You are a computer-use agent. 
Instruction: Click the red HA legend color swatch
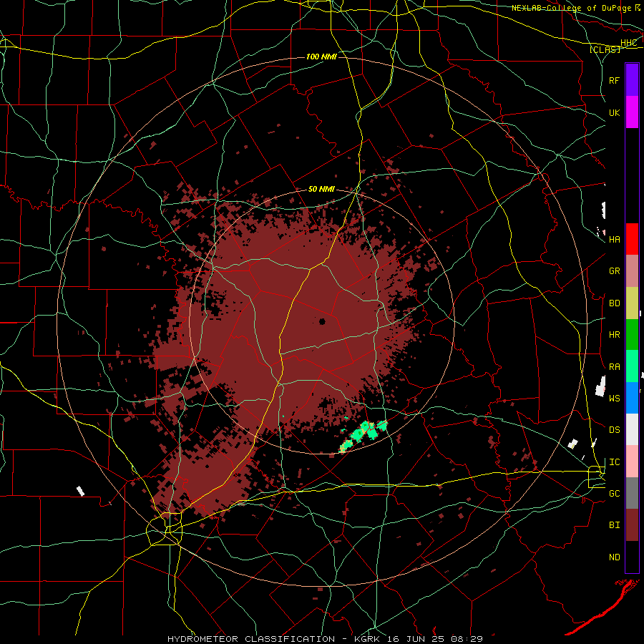(x=632, y=239)
